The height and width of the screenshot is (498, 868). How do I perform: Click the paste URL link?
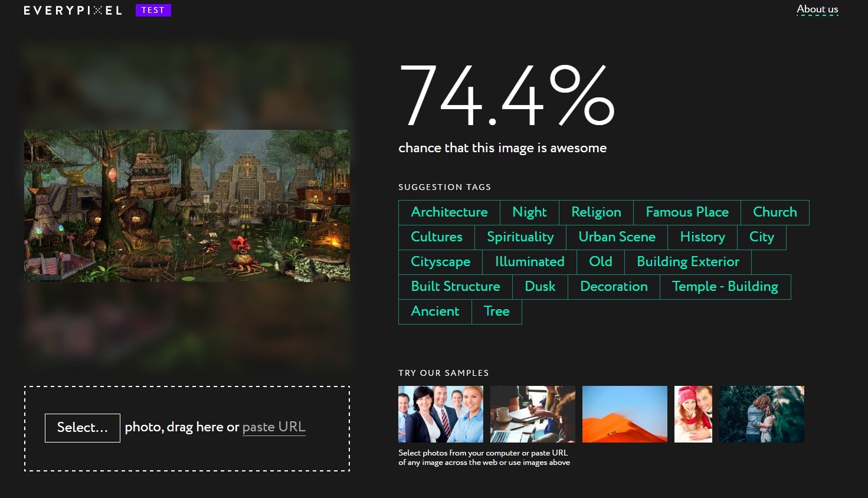pyautogui.click(x=274, y=427)
